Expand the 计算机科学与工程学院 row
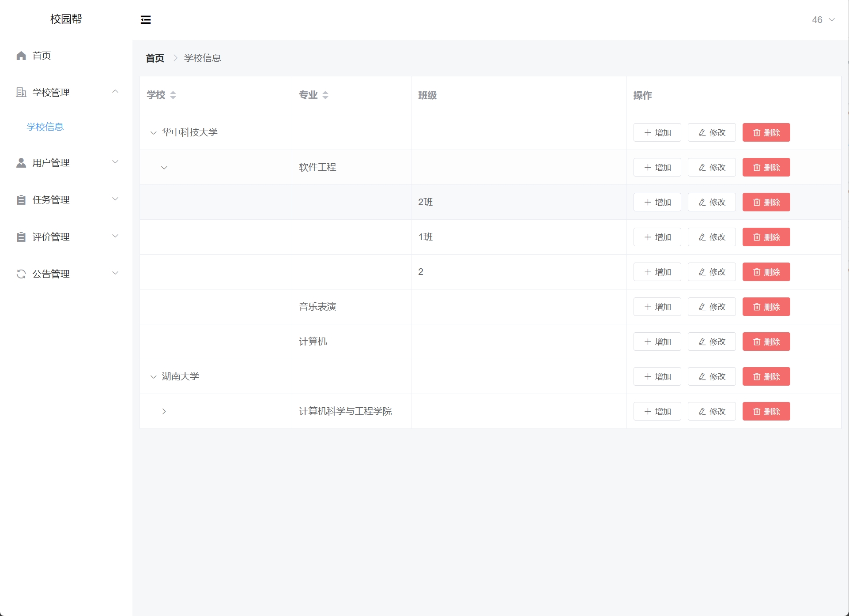Screen dimensions: 849x616 [164, 411]
